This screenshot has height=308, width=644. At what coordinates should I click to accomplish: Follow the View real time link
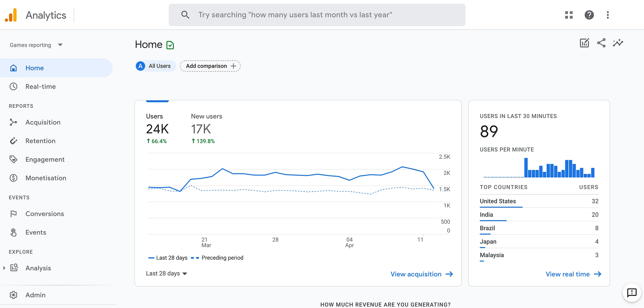click(x=573, y=274)
